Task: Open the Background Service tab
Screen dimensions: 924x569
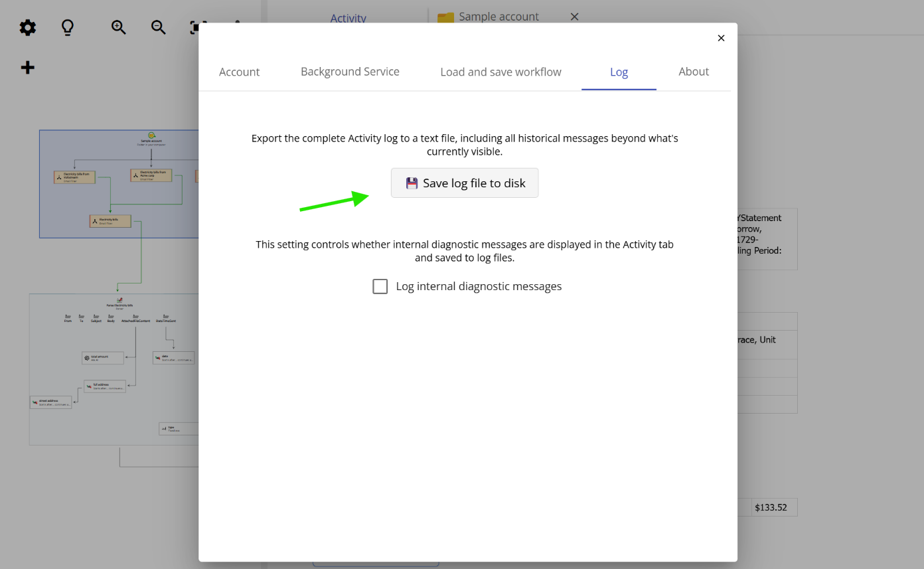Action: (x=350, y=72)
